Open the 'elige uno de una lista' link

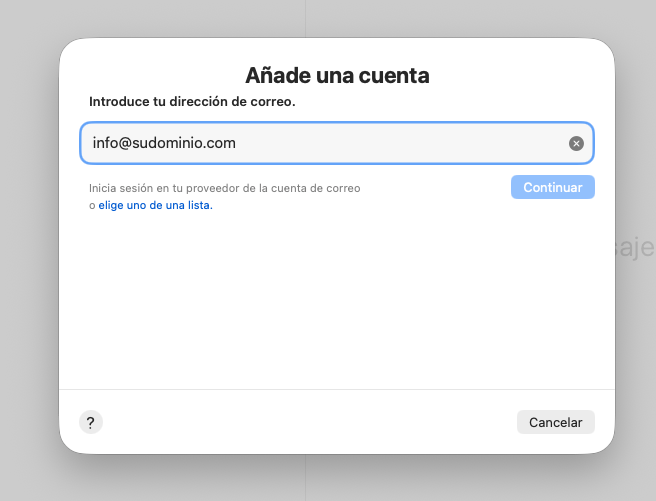(x=155, y=205)
